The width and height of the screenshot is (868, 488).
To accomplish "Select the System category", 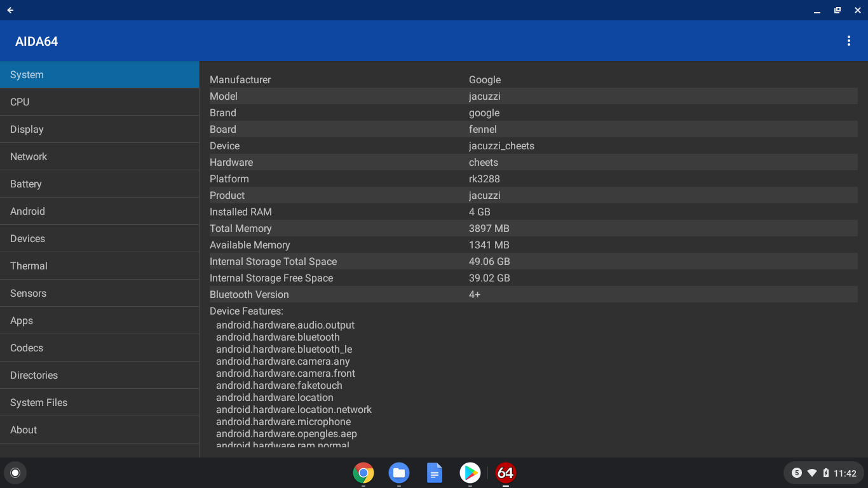I will click(x=100, y=74).
